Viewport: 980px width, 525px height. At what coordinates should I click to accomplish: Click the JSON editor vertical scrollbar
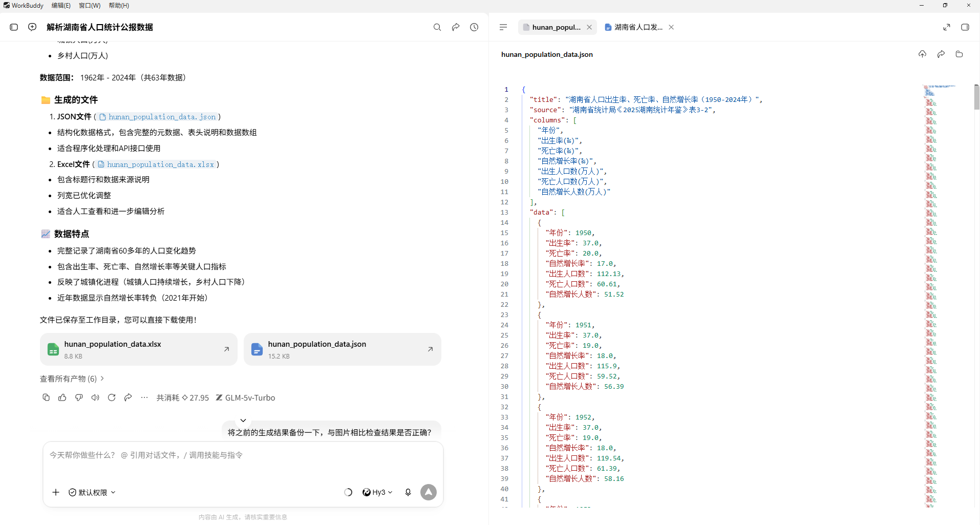977,97
